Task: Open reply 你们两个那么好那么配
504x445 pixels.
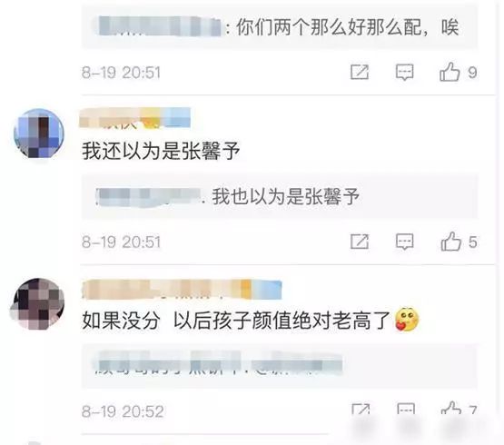Action: click(x=280, y=27)
